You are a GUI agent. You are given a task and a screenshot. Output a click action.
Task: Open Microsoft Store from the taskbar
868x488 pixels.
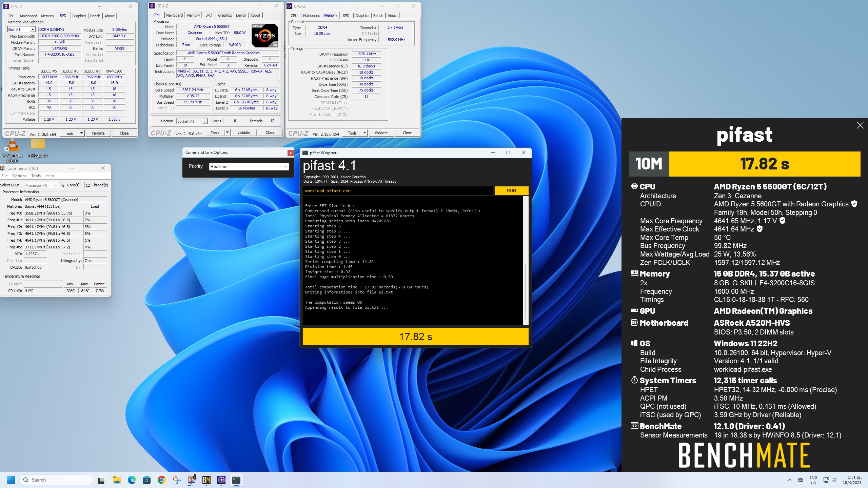pos(147,480)
